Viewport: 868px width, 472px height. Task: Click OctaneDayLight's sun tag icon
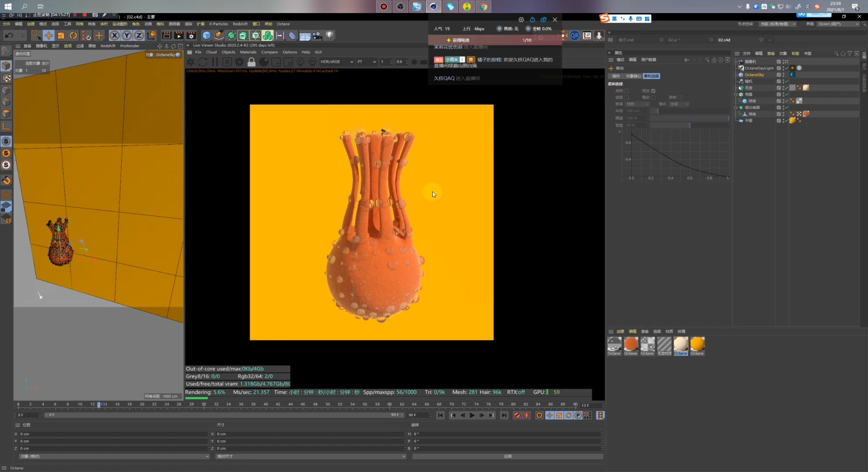pyautogui.click(x=792, y=68)
